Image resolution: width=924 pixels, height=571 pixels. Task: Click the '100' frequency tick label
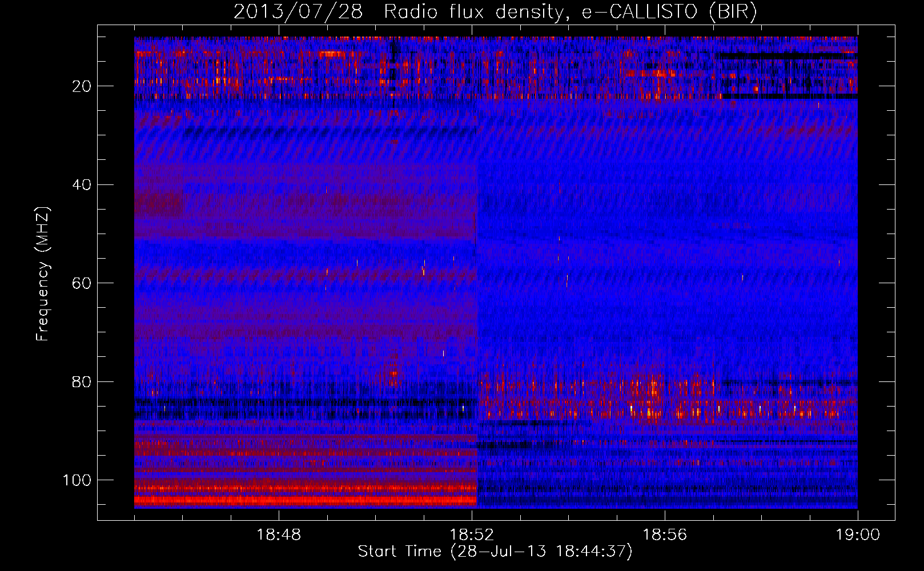78,480
